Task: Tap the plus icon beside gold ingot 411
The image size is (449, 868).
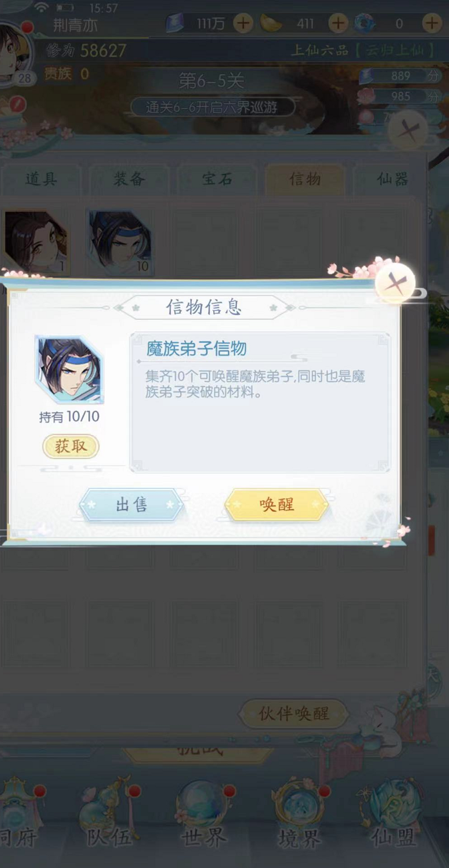Action: pos(337,23)
